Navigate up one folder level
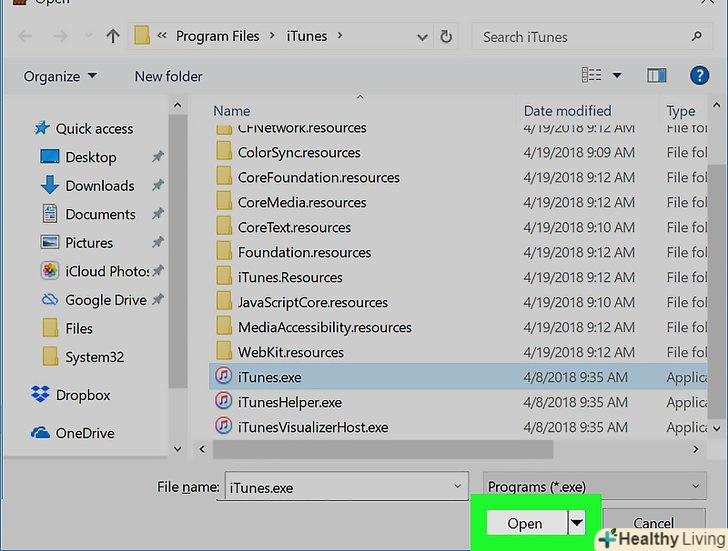 pyautogui.click(x=113, y=36)
